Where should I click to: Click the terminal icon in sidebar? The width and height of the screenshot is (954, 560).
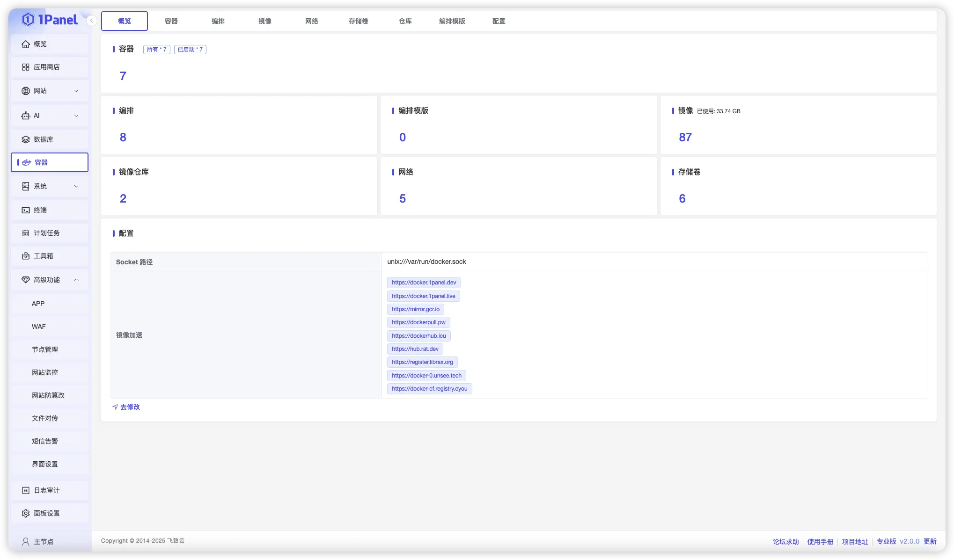pyautogui.click(x=26, y=210)
